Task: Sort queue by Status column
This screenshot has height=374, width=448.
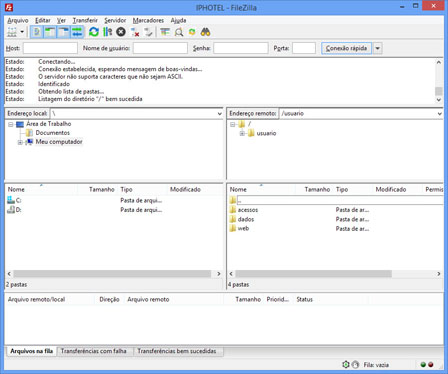Action: 305,299
